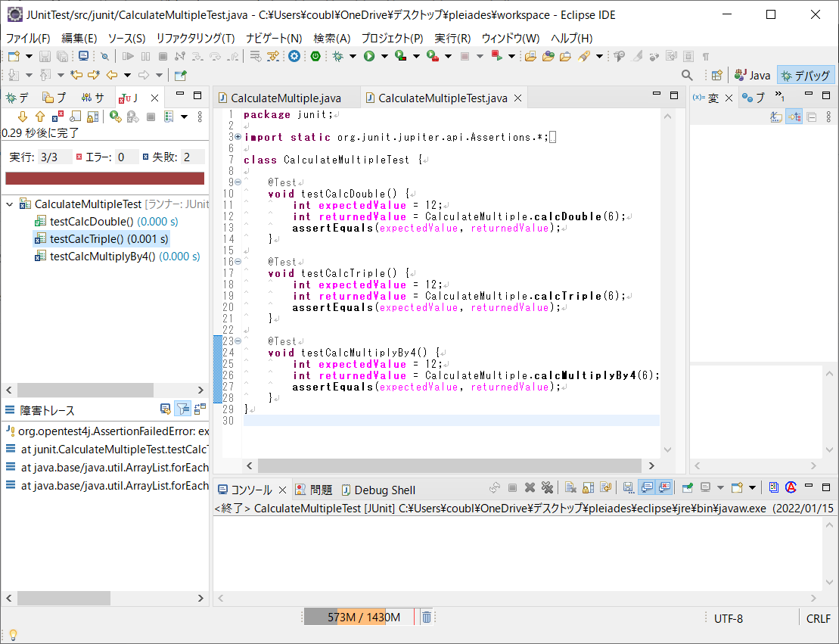Viewport: 839px width, 644px height.
Task: Click the Clear Console icon
Action: (570, 487)
